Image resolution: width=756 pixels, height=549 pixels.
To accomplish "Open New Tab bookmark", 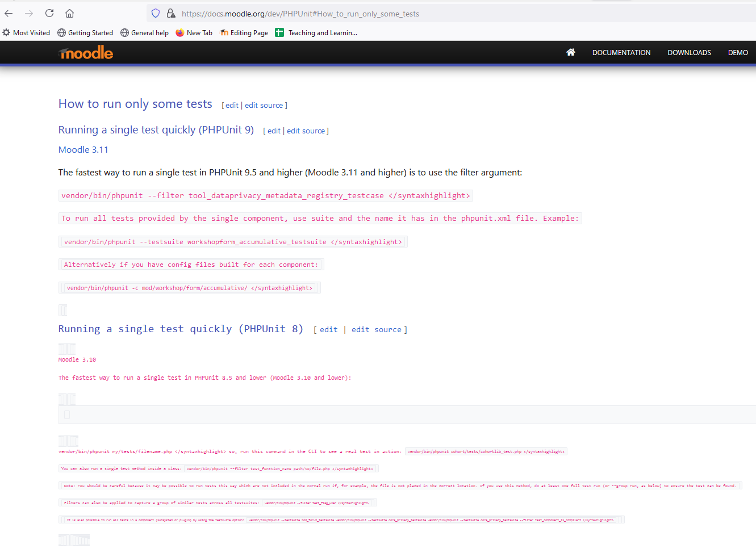I will click(x=194, y=33).
